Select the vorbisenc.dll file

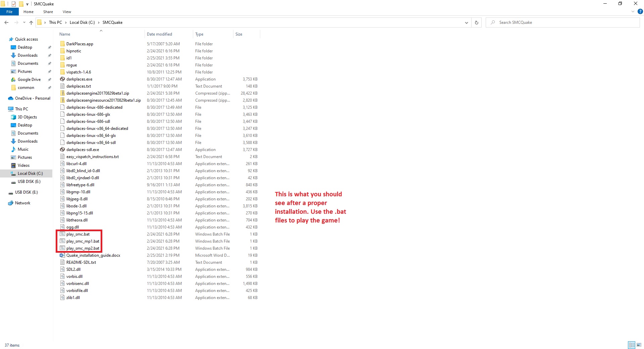[77, 284]
